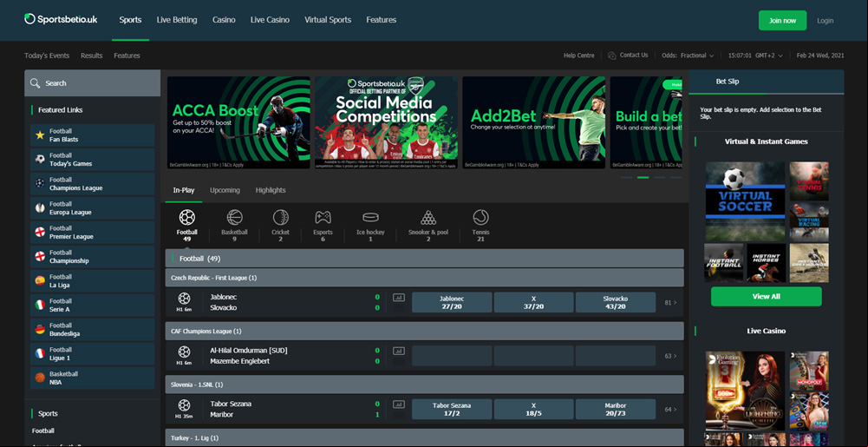
Task: Collapse Czech Republic - First League header
Action: pyautogui.click(x=424, y=278)
